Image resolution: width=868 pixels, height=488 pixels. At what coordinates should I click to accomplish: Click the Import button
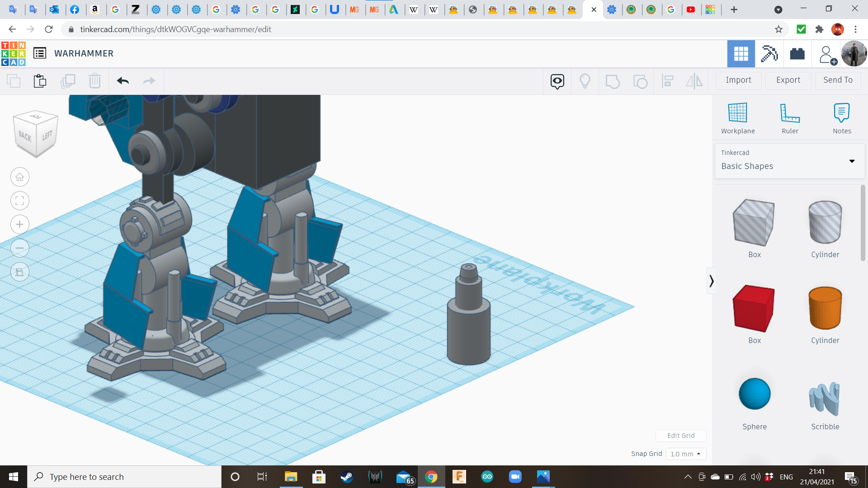point(738,80)
